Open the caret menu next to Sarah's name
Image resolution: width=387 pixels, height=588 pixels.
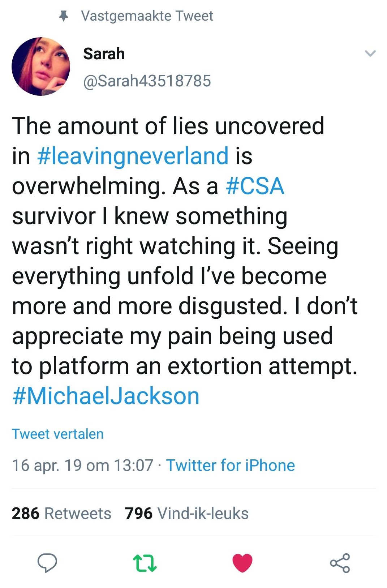pyautogui.click(x=370, y=53)
